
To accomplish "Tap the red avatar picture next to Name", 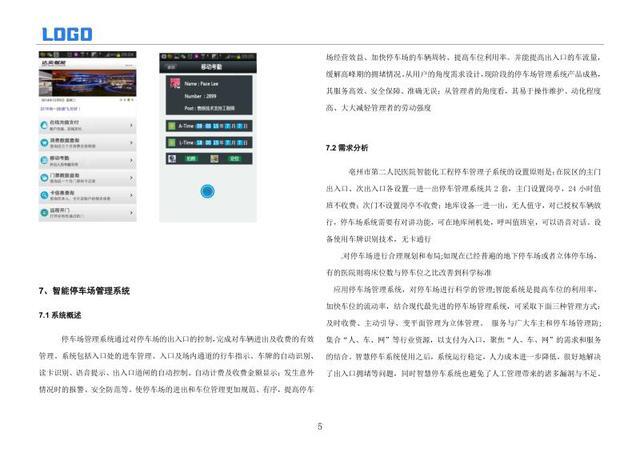I will click(x=175, y=83).
